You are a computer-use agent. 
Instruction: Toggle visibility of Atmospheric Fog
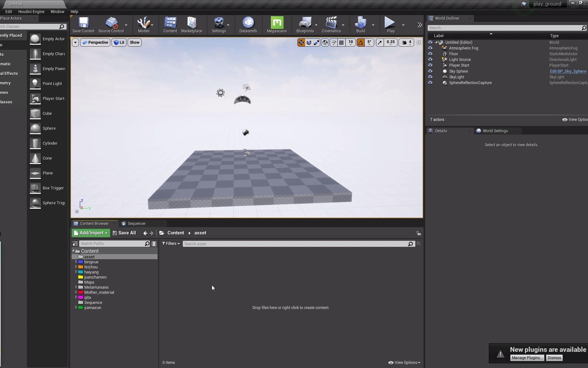tap(430, 48)
